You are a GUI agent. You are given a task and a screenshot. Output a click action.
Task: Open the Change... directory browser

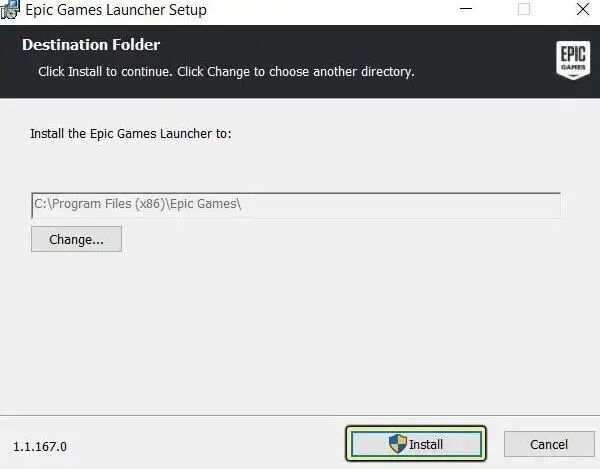pyautogui.click(x=77, y=239)
